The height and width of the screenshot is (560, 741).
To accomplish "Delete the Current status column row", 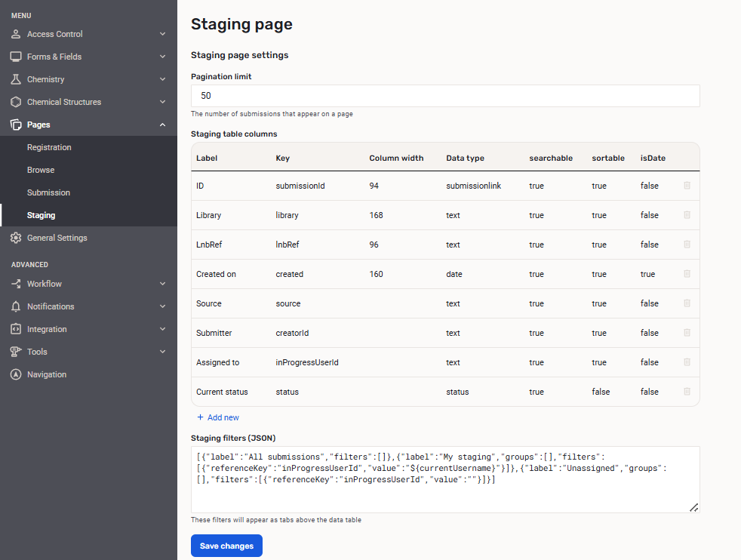I will pos(687,392).
